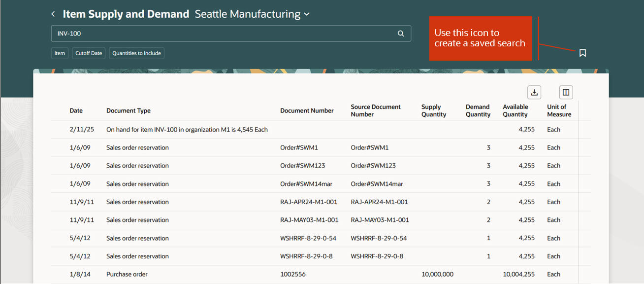Click the Document Number column header
Screen dimensions: 644x284
(307, 111)
